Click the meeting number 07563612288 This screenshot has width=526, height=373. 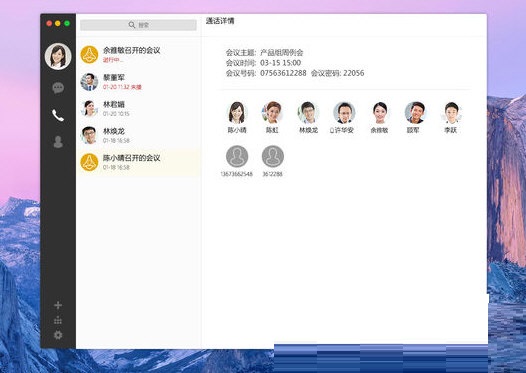283,73
